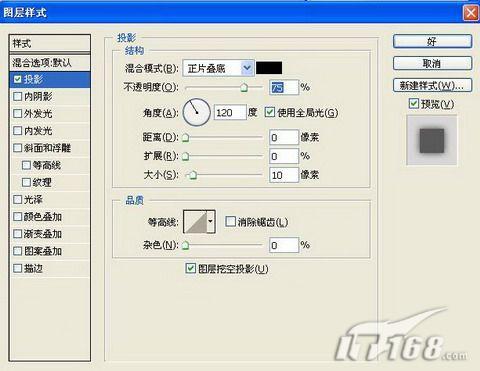Click the 大小 size field showing 10
The height and width of the screenshot is (371, 480).
284,175
